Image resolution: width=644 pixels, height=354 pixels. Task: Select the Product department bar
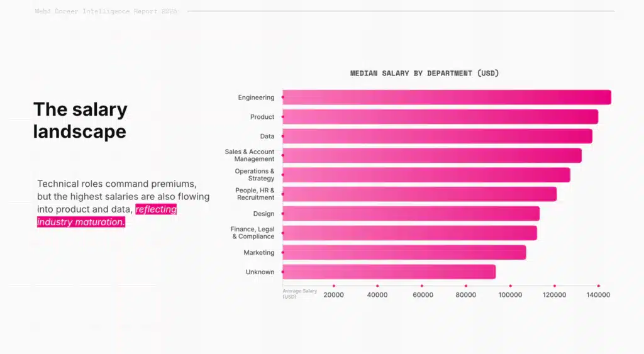440,117
